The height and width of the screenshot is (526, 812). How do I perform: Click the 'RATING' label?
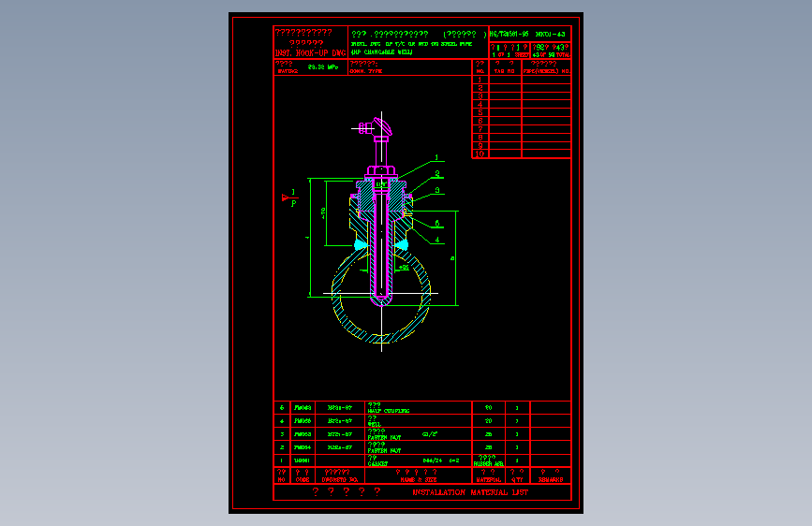point(288,71)
